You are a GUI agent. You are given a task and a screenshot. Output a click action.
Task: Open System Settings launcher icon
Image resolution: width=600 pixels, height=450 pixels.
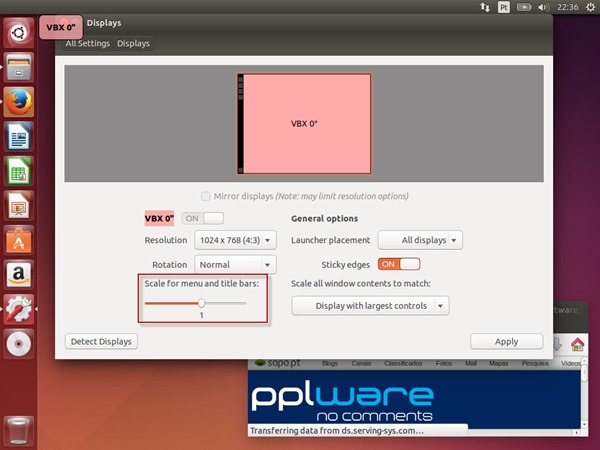click(x=18, y=309)
